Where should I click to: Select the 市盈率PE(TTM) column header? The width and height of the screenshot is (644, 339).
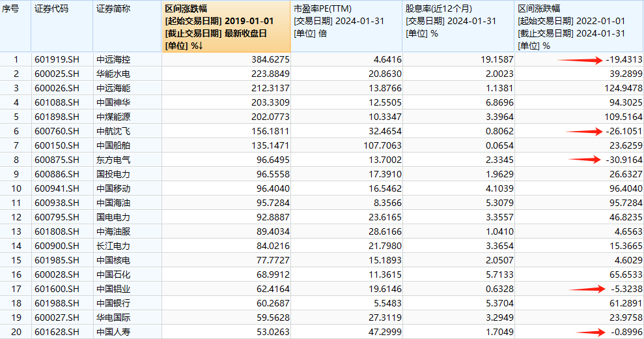pos(346,26)
